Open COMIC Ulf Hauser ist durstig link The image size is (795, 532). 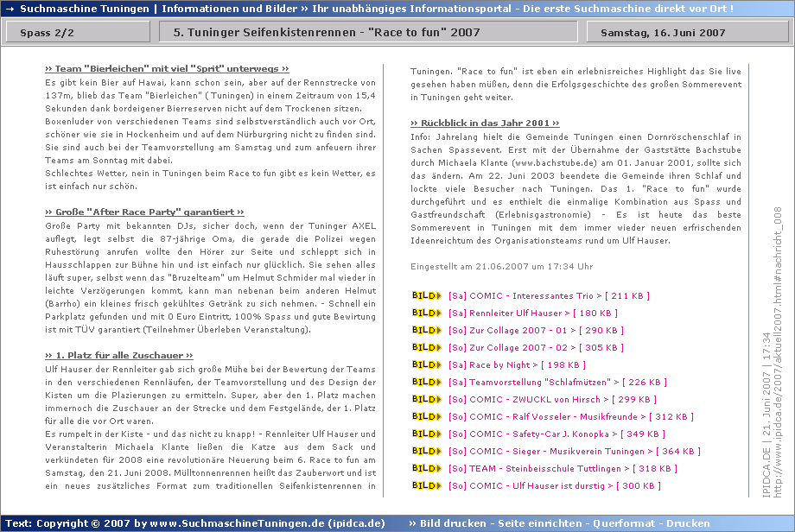pyautogui.click(x=554, y=485)
